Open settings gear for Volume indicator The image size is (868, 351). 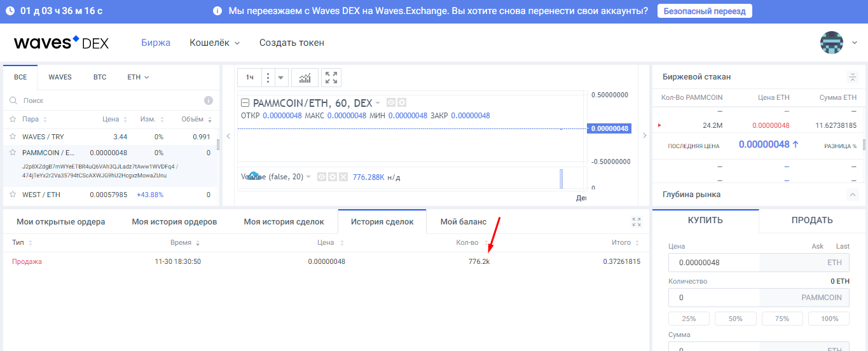click(x=332, y=177)
